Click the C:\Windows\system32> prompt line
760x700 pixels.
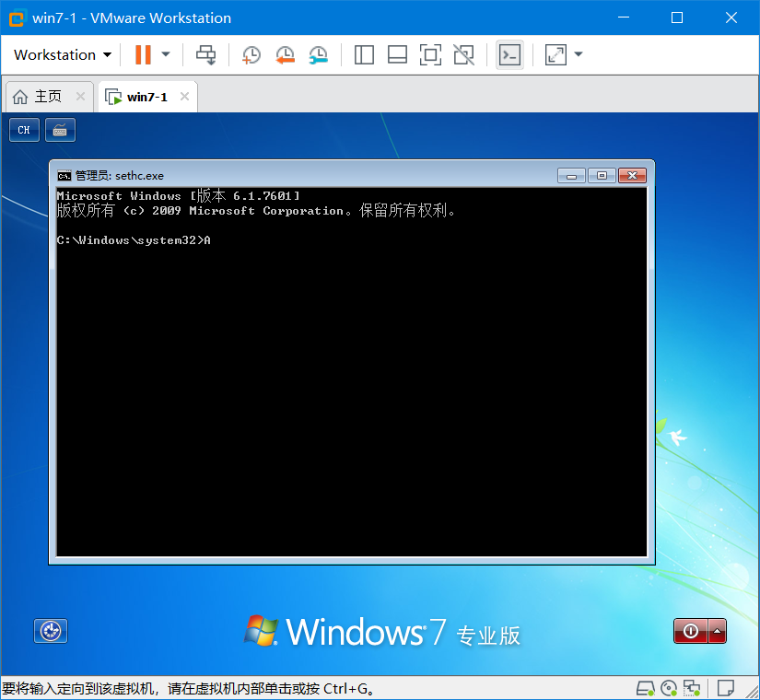coord(134,240)
